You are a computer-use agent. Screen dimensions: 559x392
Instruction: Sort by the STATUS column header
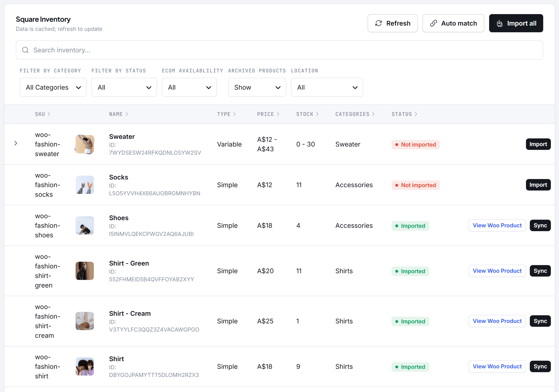pyautogui.click(x=404, y=114)
